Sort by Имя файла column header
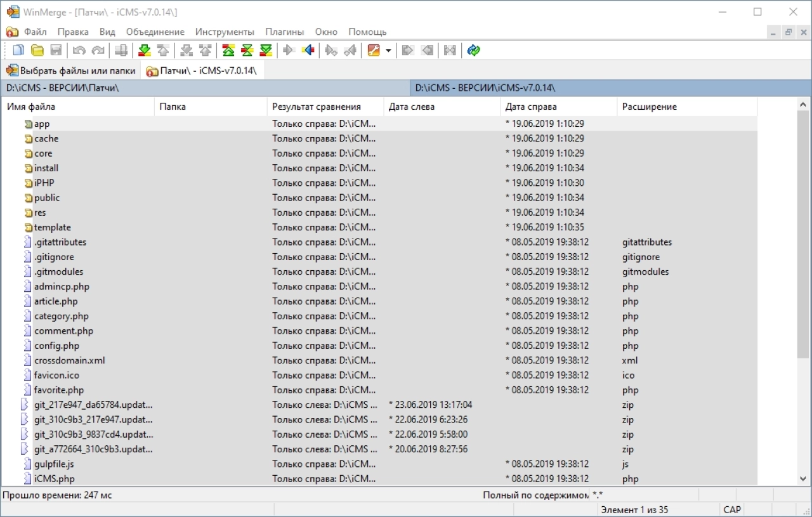The width and height of the screenshot is (812, 517). (78, 107)
